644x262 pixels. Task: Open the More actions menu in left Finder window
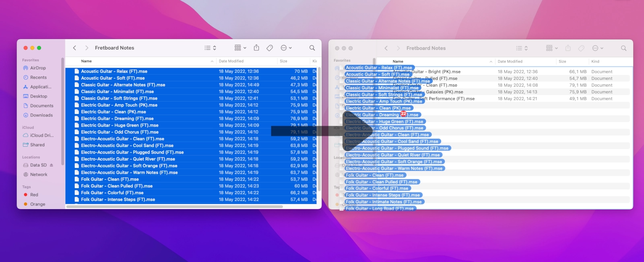pyautogui.click(x=286, y=48)
